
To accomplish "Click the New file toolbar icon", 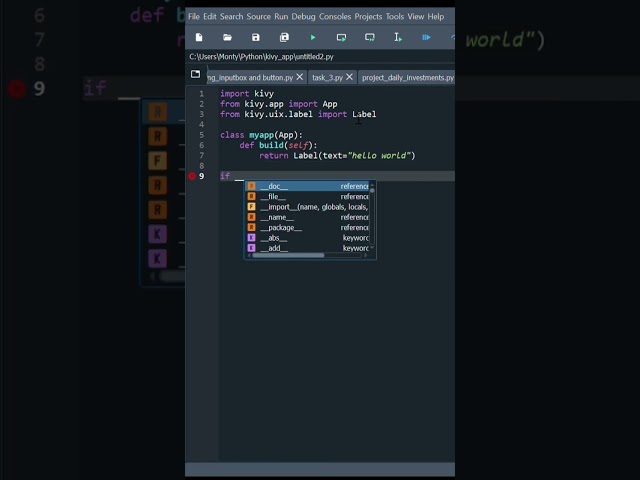I will point(199,38).
